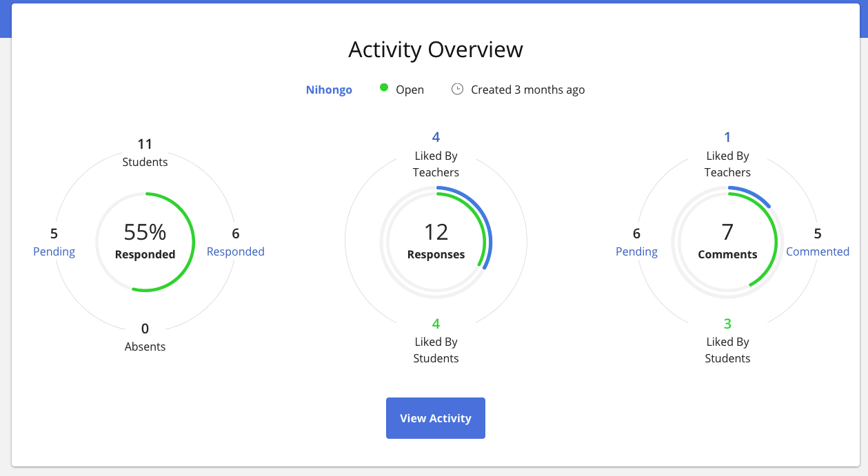Click the number 6 above Responded

click(236, 234)
